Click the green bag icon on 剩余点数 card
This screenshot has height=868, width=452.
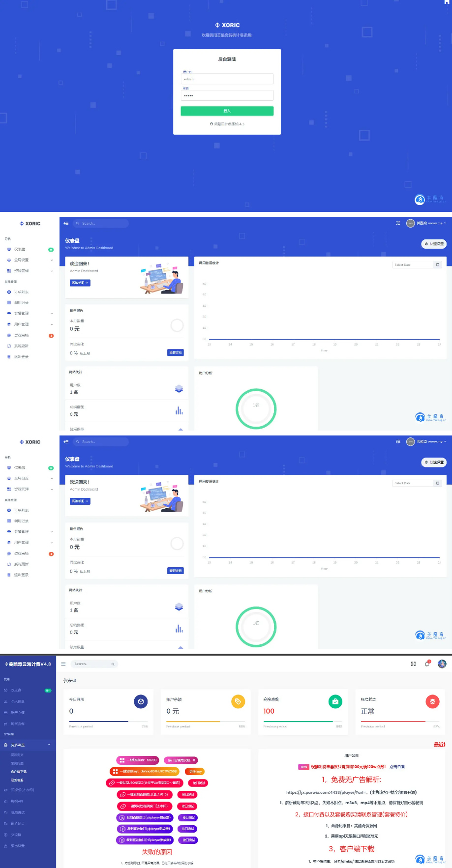335,701
